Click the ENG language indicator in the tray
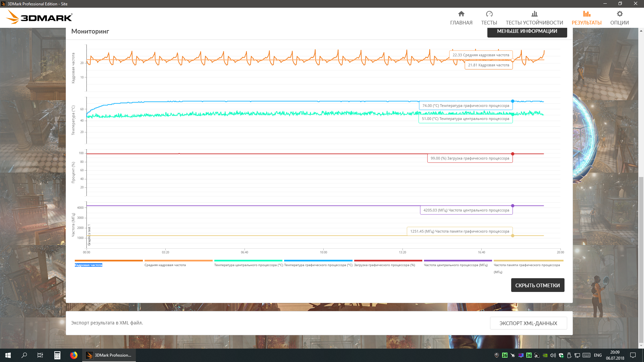The image size is (644, 362). (x=597, y=355)
